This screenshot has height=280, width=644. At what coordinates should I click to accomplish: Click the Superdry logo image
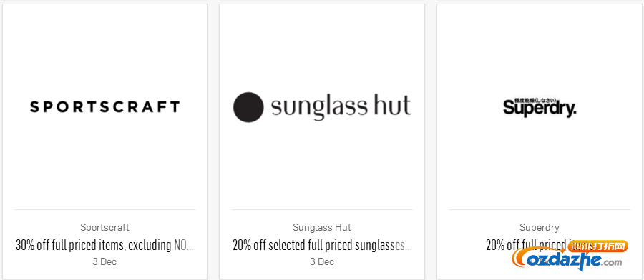(x=540, y=107)
